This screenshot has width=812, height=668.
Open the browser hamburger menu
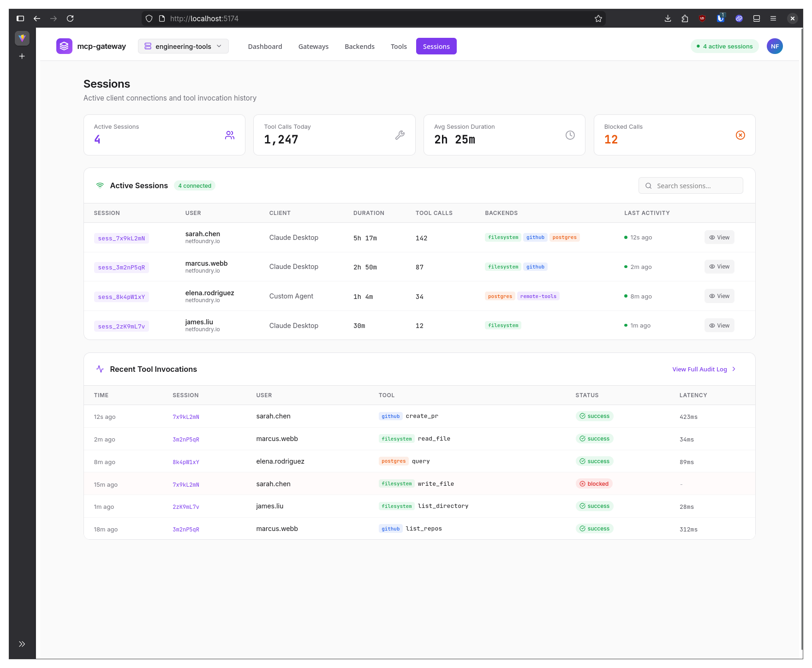773,18
